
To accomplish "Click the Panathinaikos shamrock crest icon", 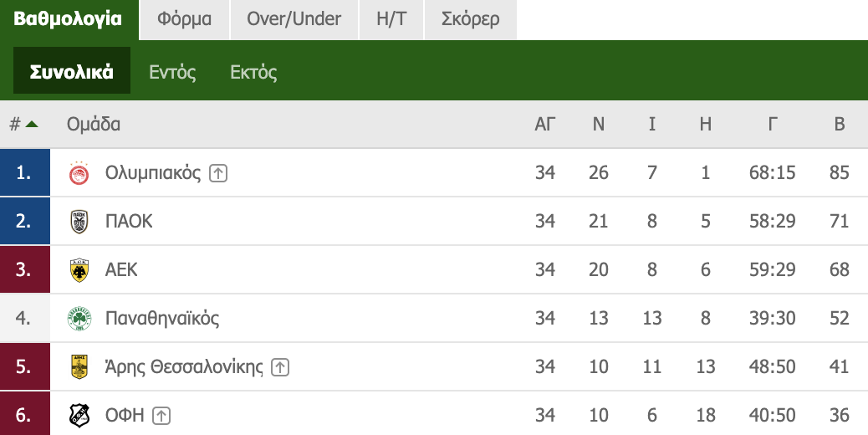I will pos(78,319).
